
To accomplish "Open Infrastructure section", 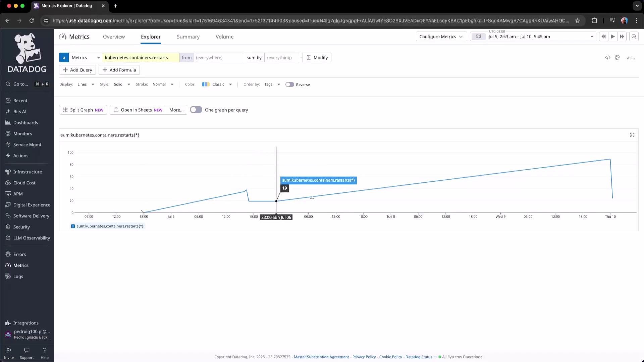I will [x=28, y=172].
